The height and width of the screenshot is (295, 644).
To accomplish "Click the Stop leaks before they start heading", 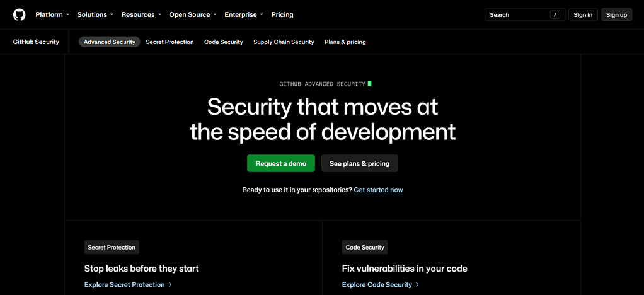I will click(x=141, y=269).
